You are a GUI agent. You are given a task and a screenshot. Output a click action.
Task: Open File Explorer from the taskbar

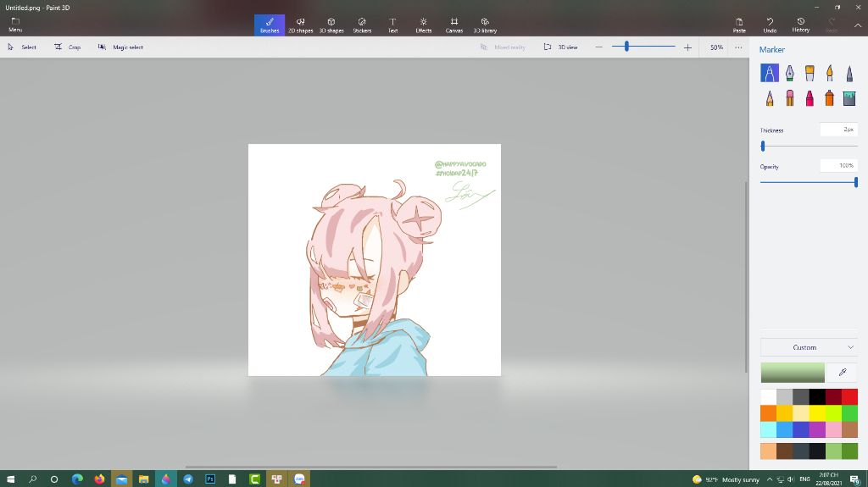click(x=144, y=479)
